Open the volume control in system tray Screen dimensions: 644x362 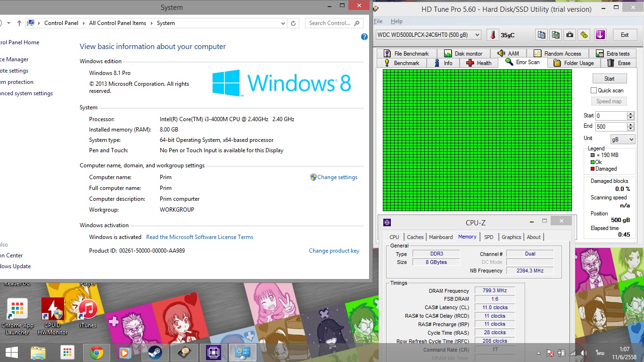(x=584, y=353)
